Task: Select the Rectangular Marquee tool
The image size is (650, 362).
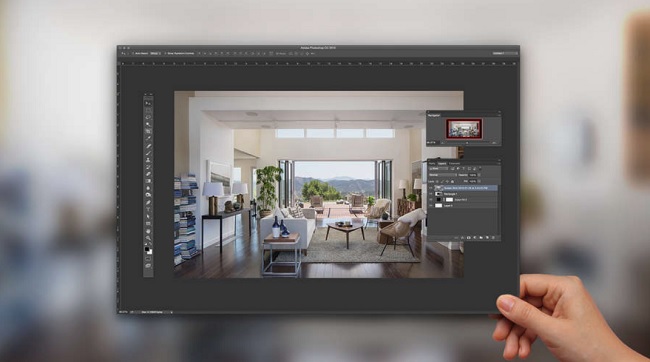Action: click(148, 110)
